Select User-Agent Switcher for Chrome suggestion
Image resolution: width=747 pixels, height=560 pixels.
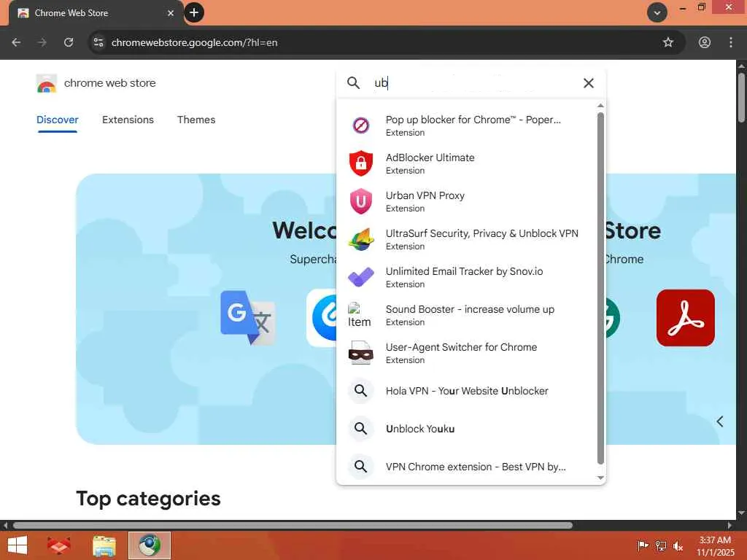(x=467, y=353)
